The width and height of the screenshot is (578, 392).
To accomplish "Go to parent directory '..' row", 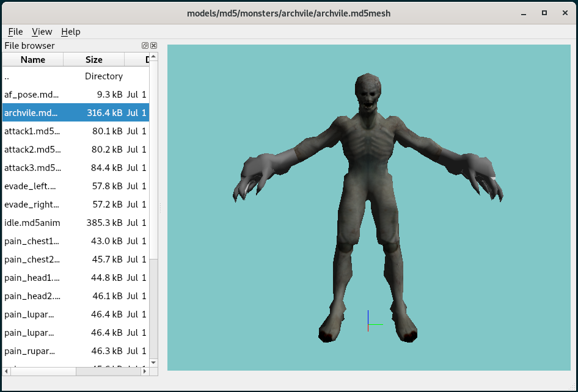I will pos(76,76).
